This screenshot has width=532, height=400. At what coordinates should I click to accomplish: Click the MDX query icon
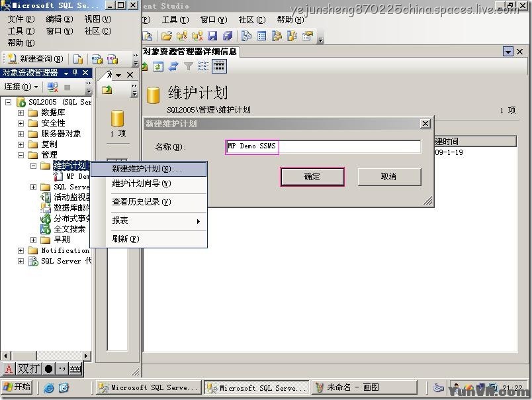coord(97,60)
